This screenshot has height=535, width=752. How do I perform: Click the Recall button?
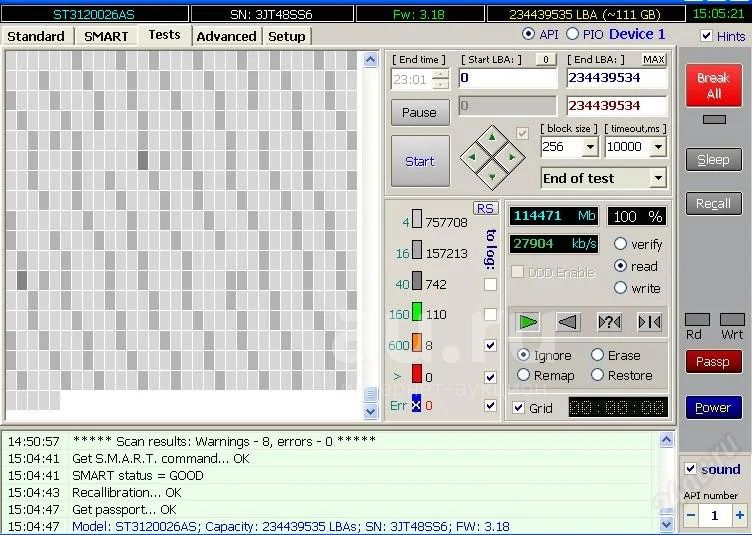tap(714, 204)
